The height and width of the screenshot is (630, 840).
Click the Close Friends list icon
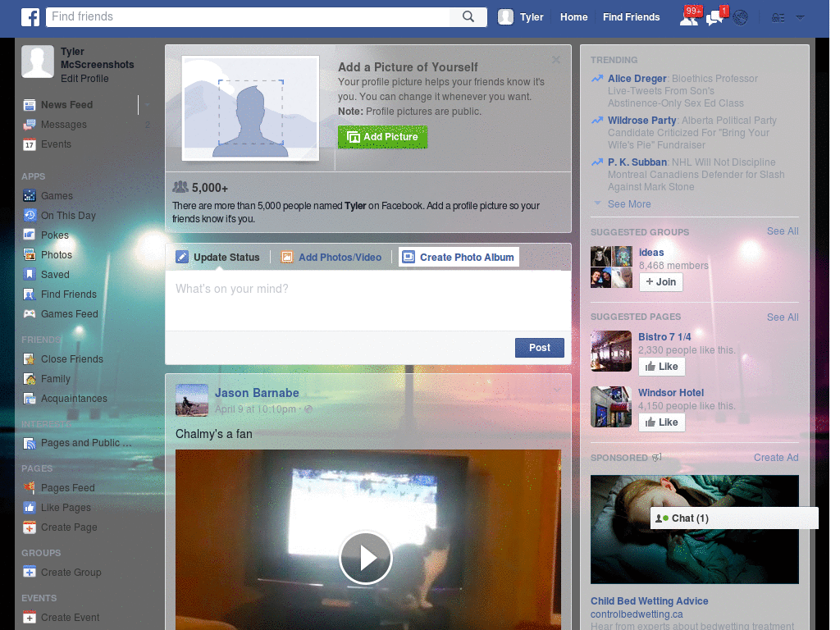30,359
